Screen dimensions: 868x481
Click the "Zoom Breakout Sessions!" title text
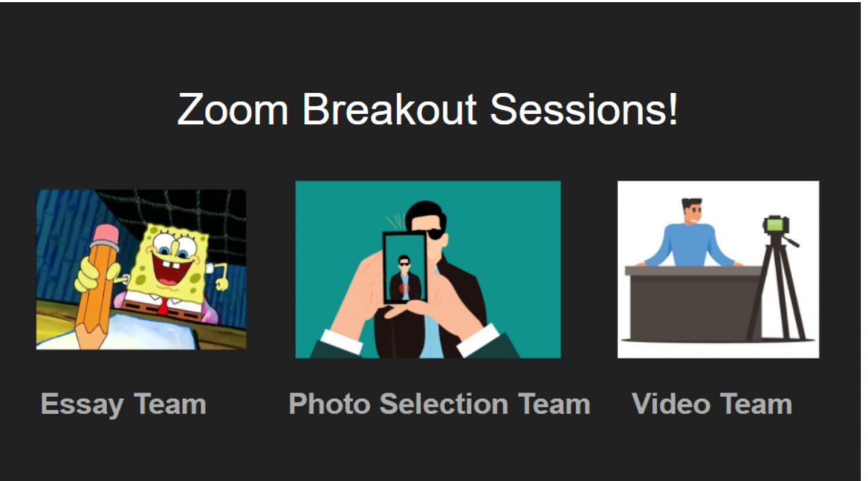point(427,108)
